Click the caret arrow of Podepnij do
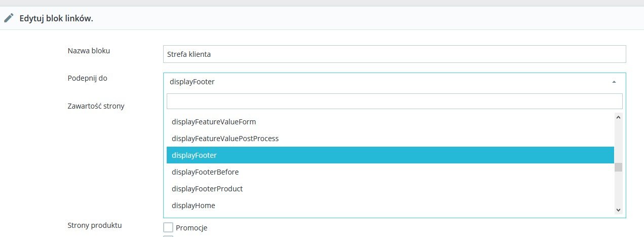Screen dimensions: 644x237 click(614, 82)
